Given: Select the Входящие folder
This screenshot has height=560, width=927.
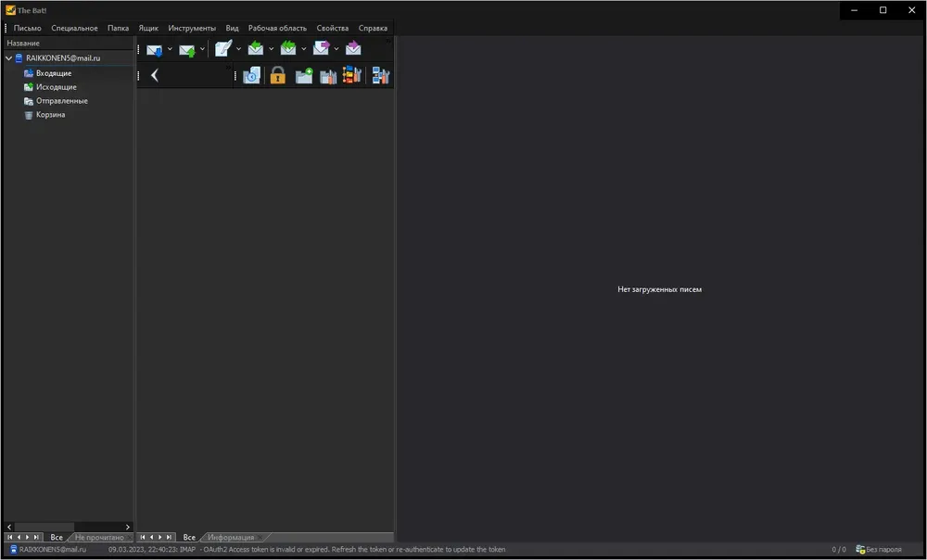Looking at the screenshot, I should pyautogui.click(x=54, y=73).
